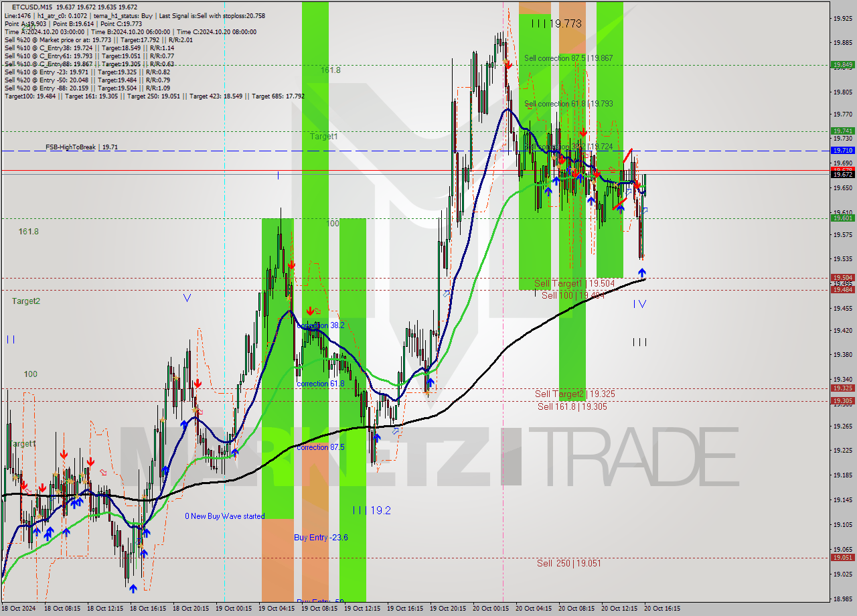Click the 'Sell 100 | 19.484' label
Image resolution: width=857 pixels, height=616 pixels.
coord(573,295)
